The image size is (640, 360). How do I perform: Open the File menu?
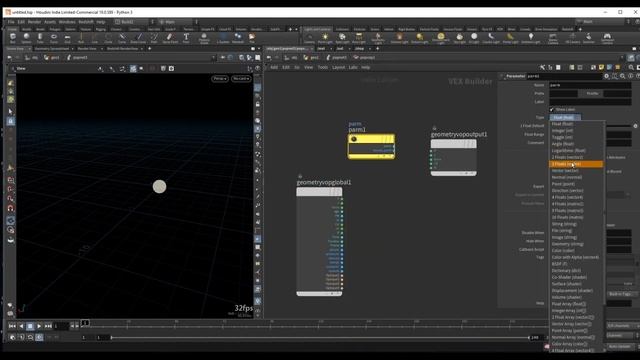[11, 22]
